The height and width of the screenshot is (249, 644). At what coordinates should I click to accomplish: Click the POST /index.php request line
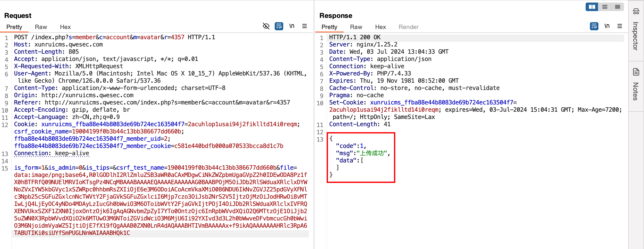115,37
